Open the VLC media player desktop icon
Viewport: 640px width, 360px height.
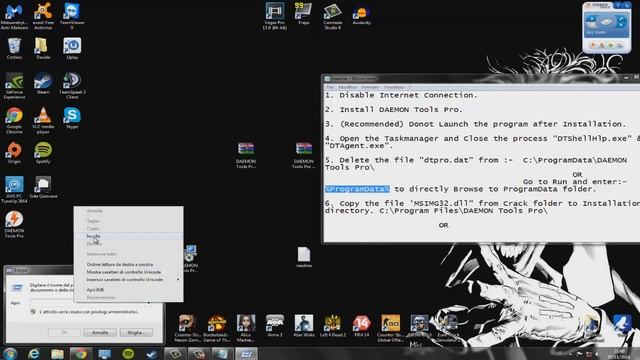(43, 121)
